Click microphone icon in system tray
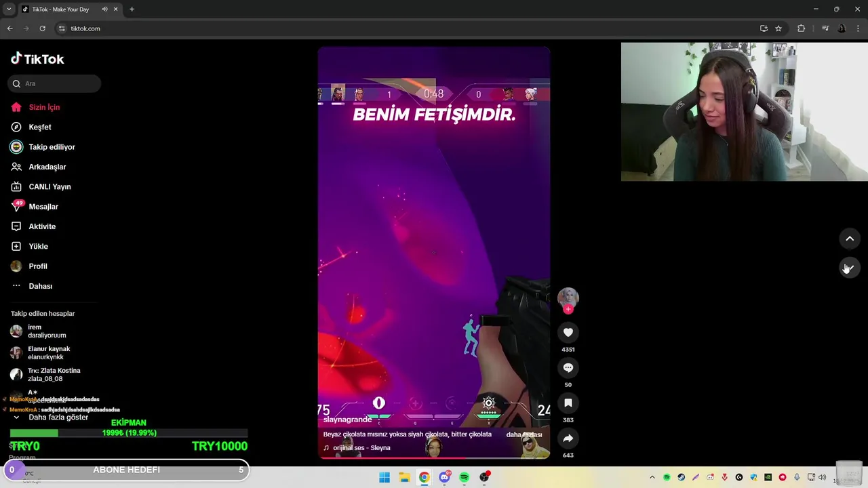 (797, 477)
